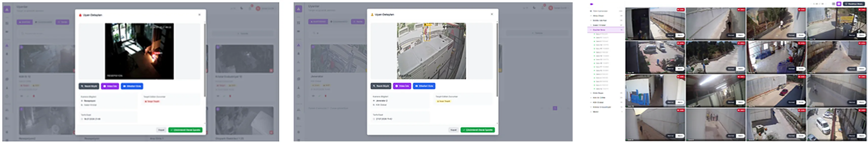Click Kapat in the fire alert dialog
The width and height of the screenshot is (868, 143).
(x=161, y=130)
